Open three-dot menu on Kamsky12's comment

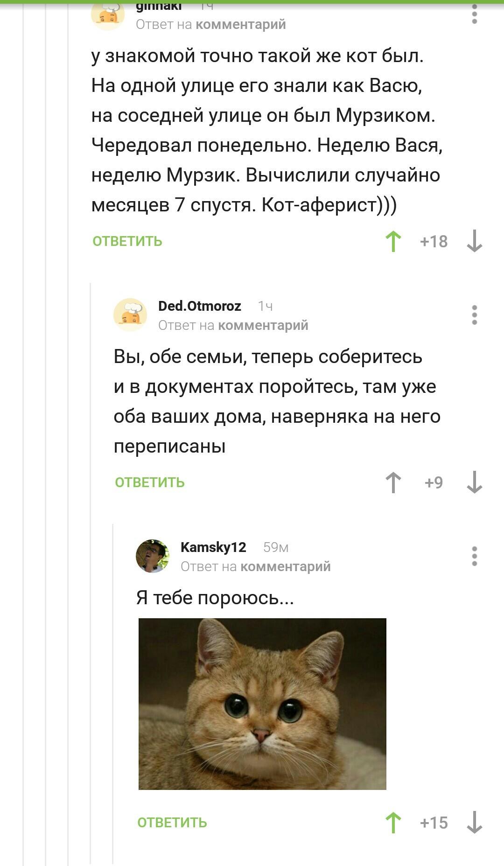pos(475,556)
